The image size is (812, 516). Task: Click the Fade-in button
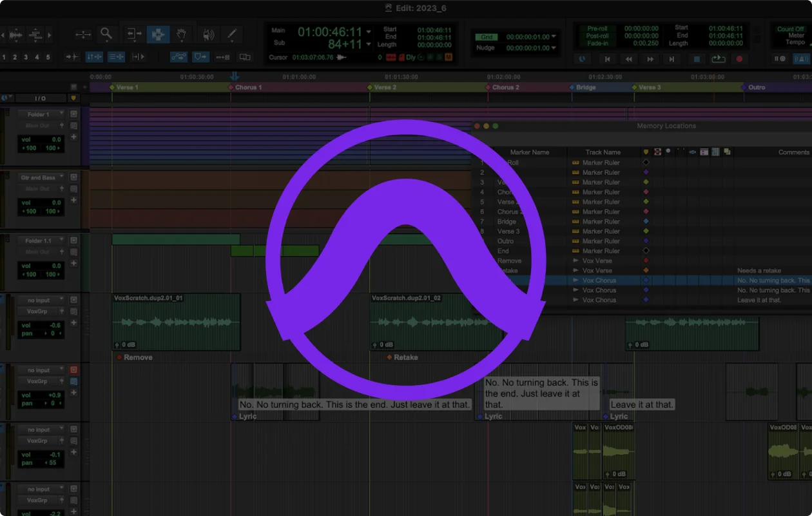pyautogui.click(x=598, y=44)
